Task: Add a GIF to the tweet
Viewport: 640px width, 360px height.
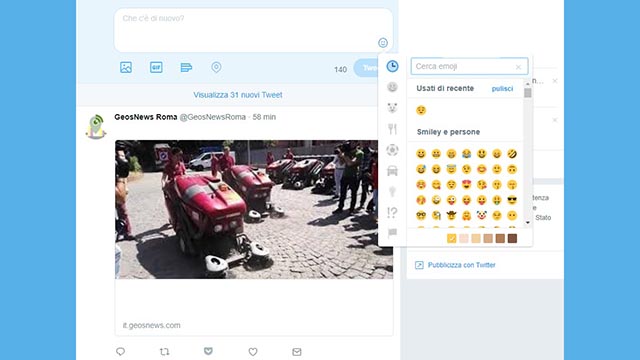Action: pos(156,67)
